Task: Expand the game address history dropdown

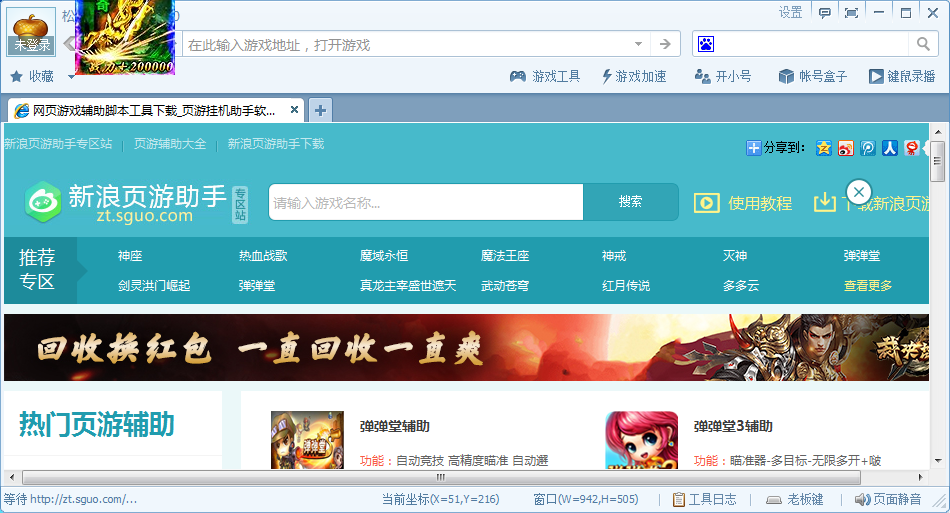Action: (639, 44)
